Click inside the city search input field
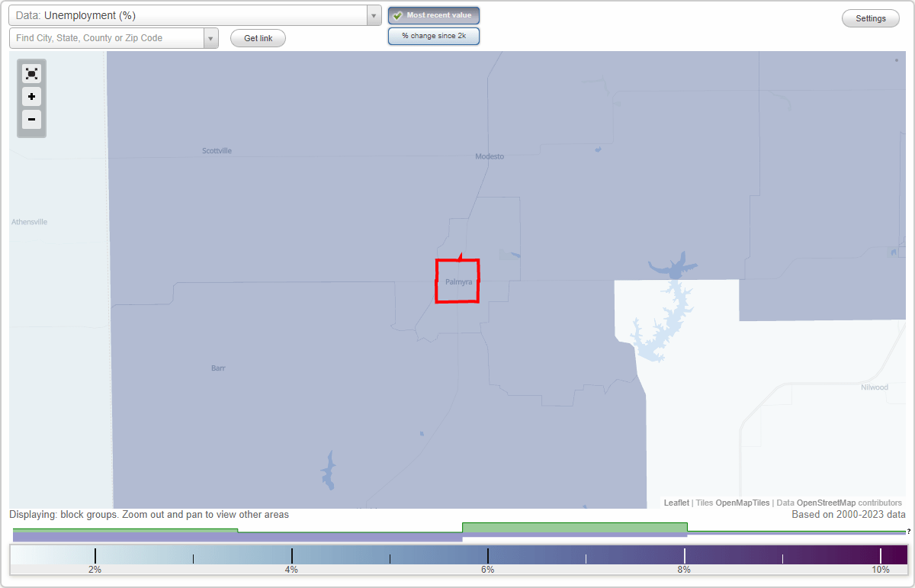The height and width of the screenshot is (588, 915). 107,37
